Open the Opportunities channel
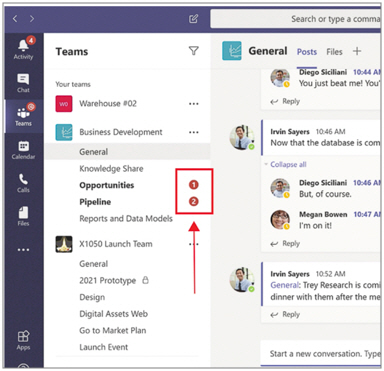The height and width of the screenshot is (371, 384). pyautogui.click(x=107, y=185)
